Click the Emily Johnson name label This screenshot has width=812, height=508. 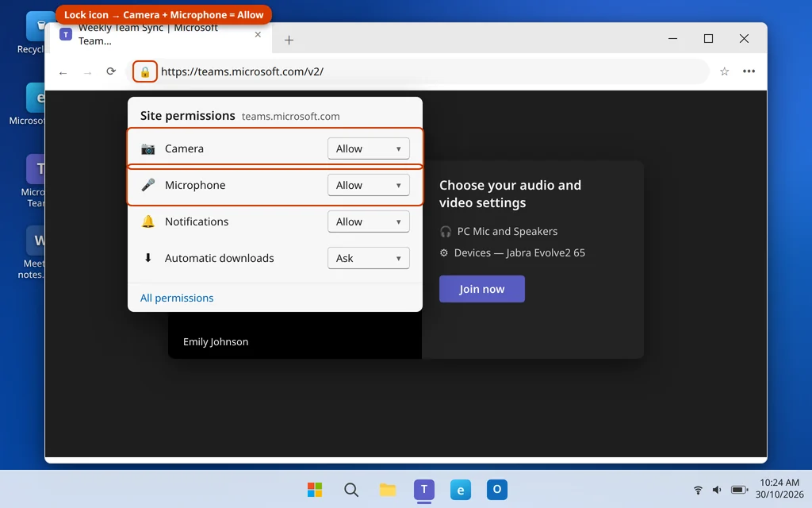click(x=216, y=341)
